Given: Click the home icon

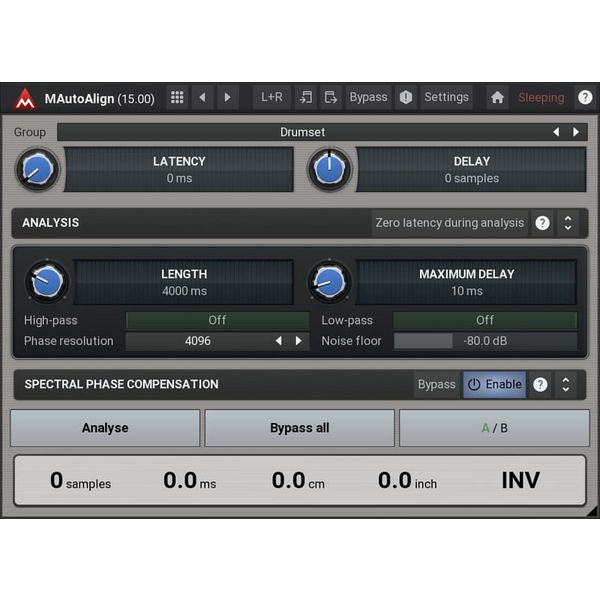Looking at the screenshot, I should click(x=497, y=98).
